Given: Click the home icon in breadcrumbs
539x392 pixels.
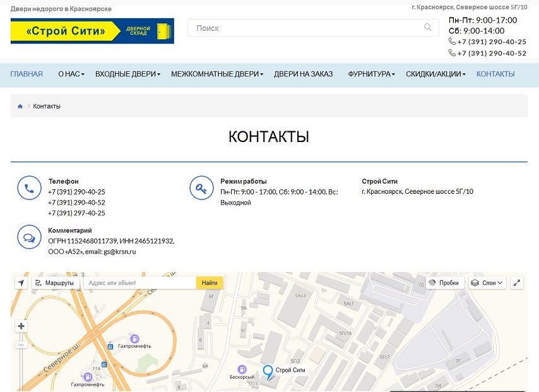Looking at the screenshot, I should pyautogui.click(x=20, y=107).
